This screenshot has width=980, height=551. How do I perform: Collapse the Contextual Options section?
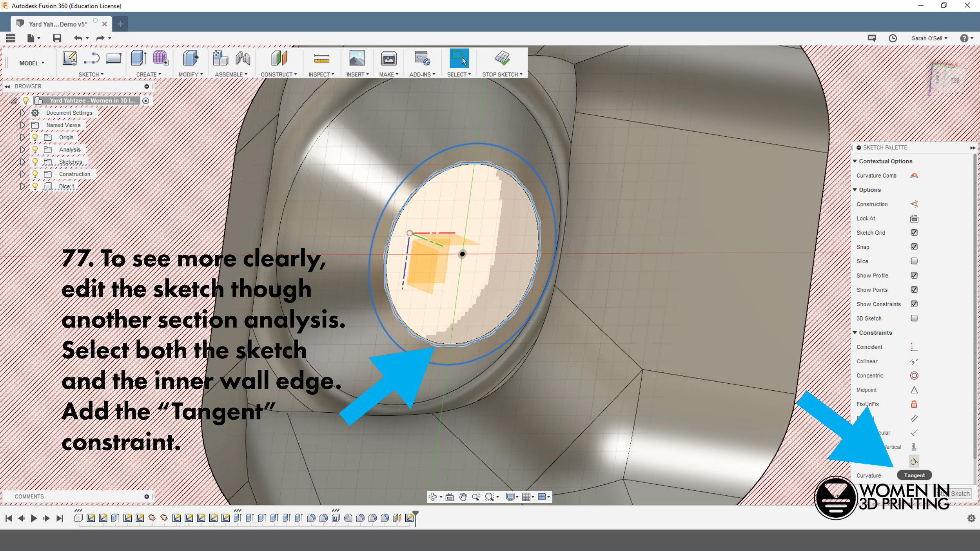(x=855, y=161)
